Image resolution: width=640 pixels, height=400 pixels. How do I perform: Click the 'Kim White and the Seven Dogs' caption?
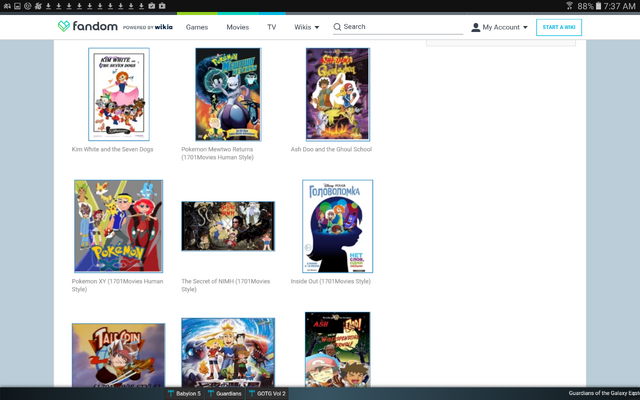point(113,149)
